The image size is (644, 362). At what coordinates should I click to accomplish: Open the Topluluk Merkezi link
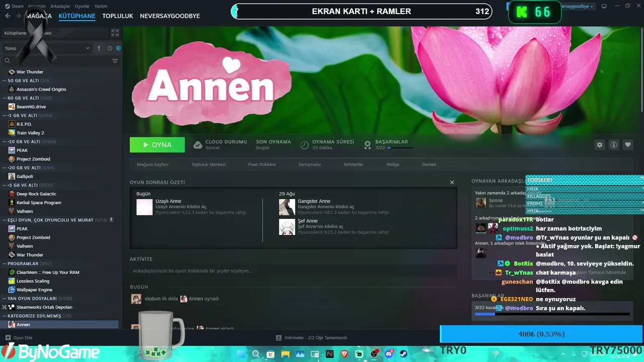[208, 164]
